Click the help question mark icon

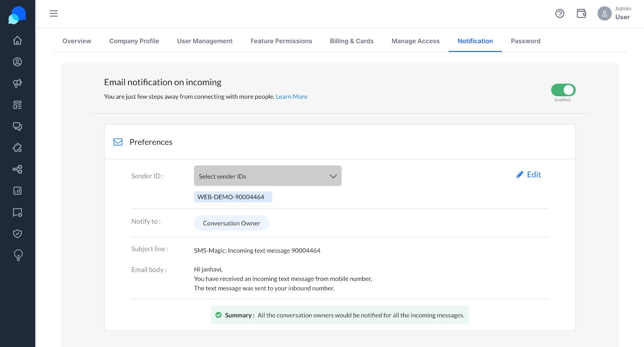(x=560, y=14)
